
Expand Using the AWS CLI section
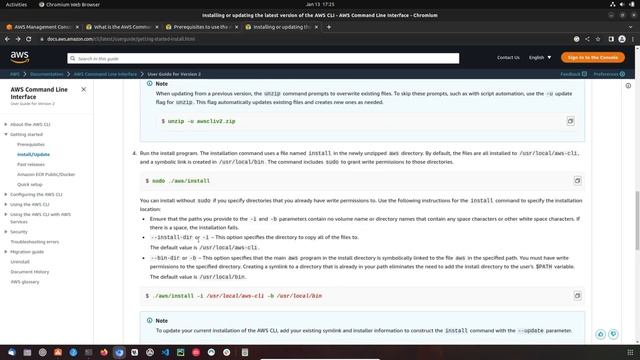tap(6, 204)
